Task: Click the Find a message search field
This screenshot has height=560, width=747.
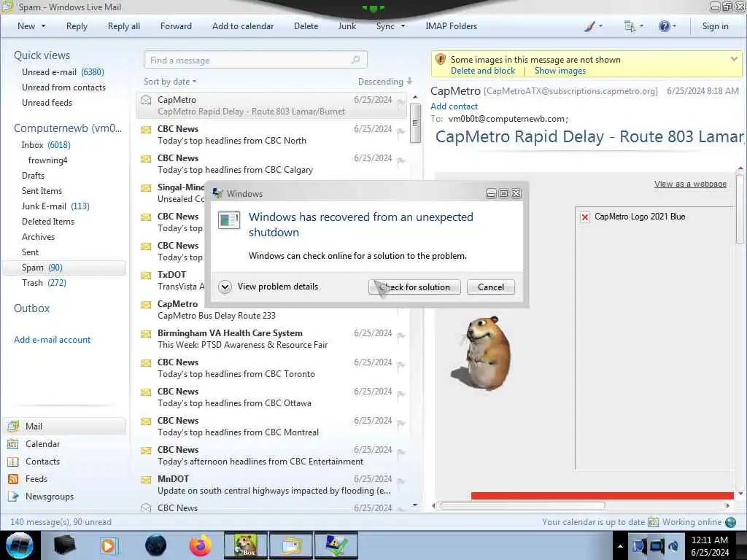Action: (255, 60)
